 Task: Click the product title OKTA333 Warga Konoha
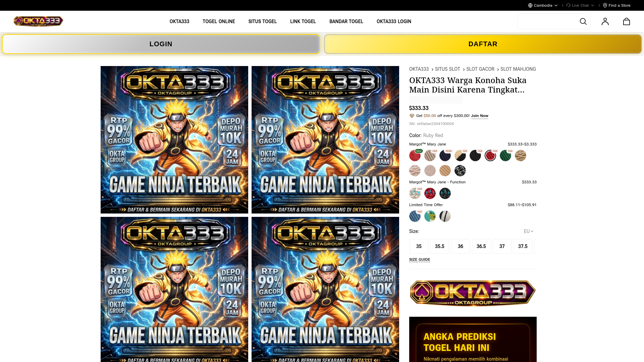click(x=468, y=85)
